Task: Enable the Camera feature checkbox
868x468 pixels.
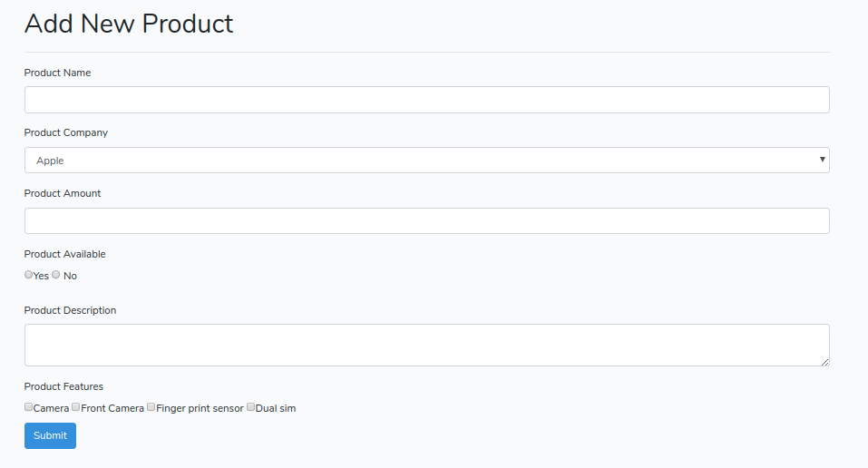Action: [29, 407]
